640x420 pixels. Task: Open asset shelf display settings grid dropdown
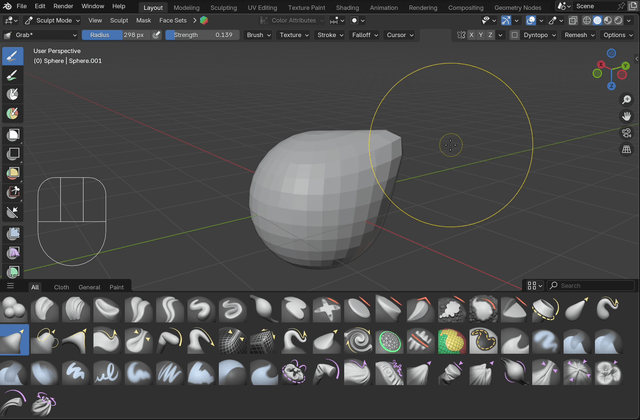(x=534, y=286)
